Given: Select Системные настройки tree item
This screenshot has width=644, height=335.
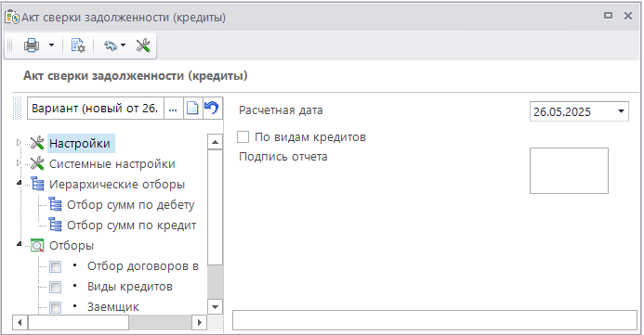Looking at the screenshot, I should coord(112,164).
